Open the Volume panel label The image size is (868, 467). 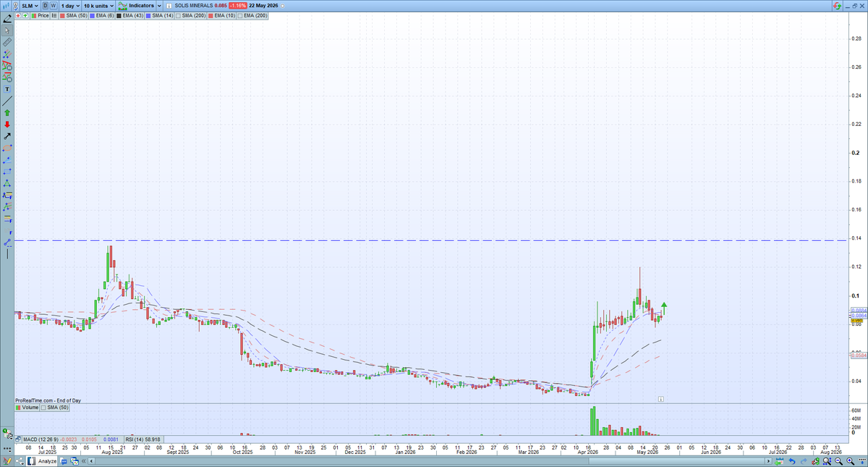pyautogui.click(x=27, y=408)
